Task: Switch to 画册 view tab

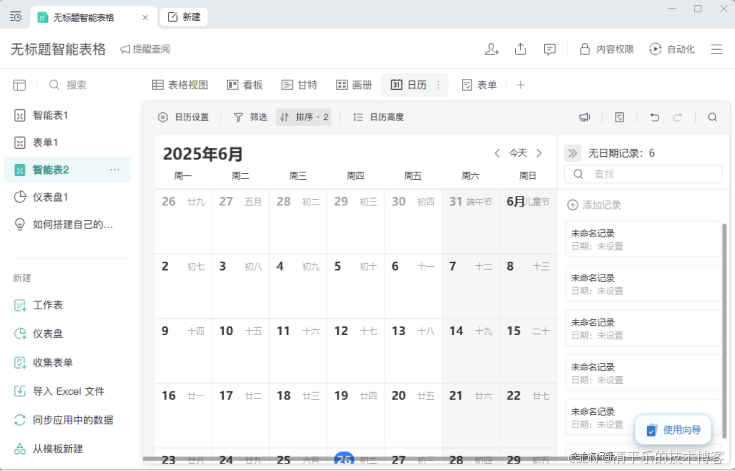Action: 354,85
